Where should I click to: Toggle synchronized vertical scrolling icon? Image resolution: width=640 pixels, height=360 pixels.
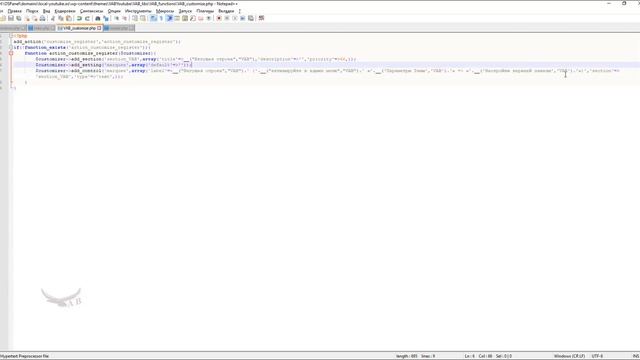tap(135, 18)
